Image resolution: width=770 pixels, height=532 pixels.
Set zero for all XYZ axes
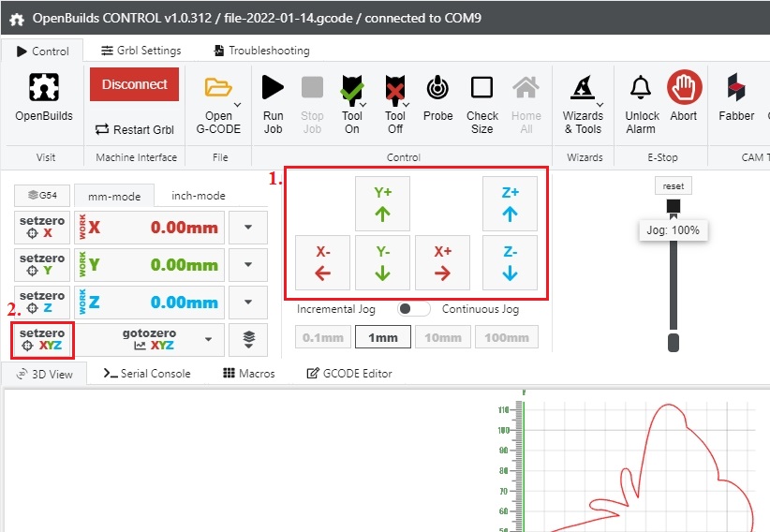(42, 339)
